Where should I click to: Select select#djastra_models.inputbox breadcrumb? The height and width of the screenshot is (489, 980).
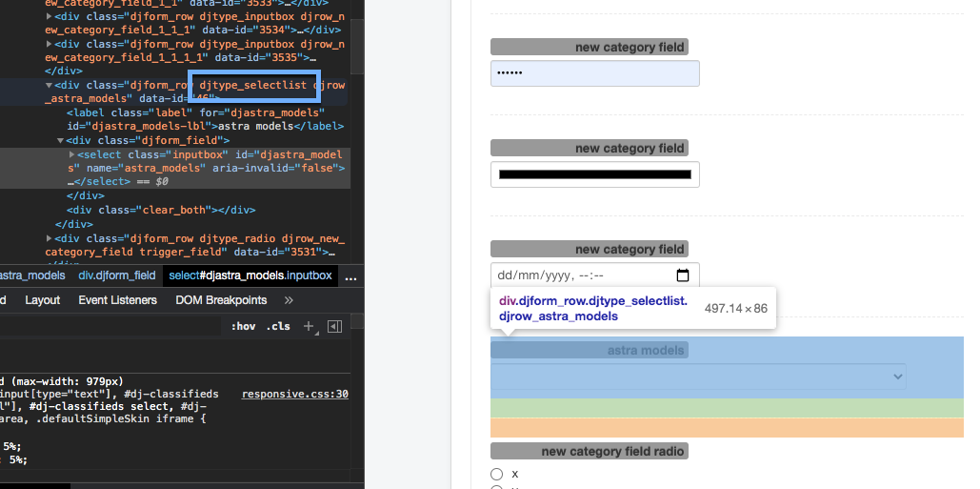pyautogui.click(x=250, y=275)
